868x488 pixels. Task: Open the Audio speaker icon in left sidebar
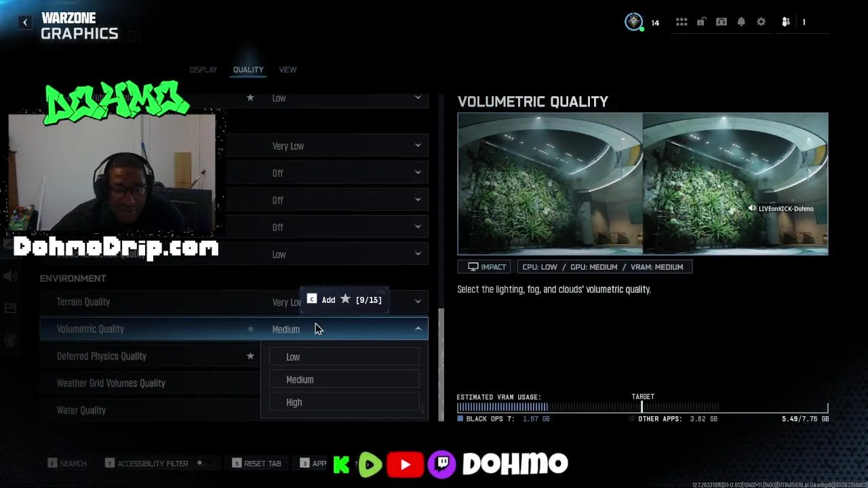[10, 277]
